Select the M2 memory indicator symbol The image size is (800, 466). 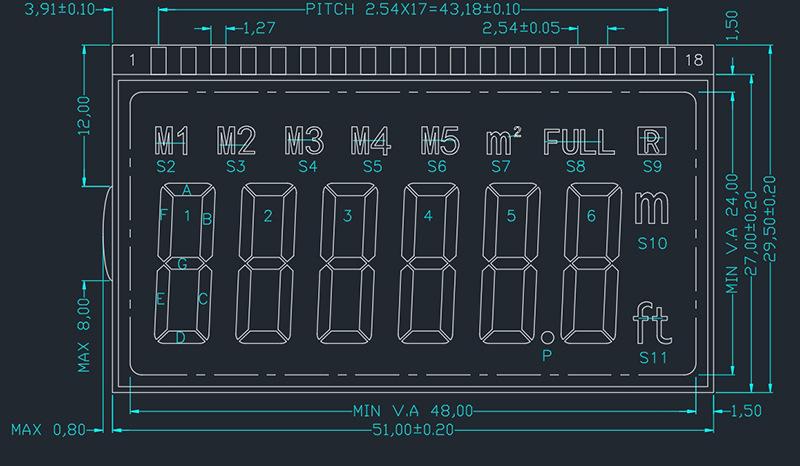[237, 140]
